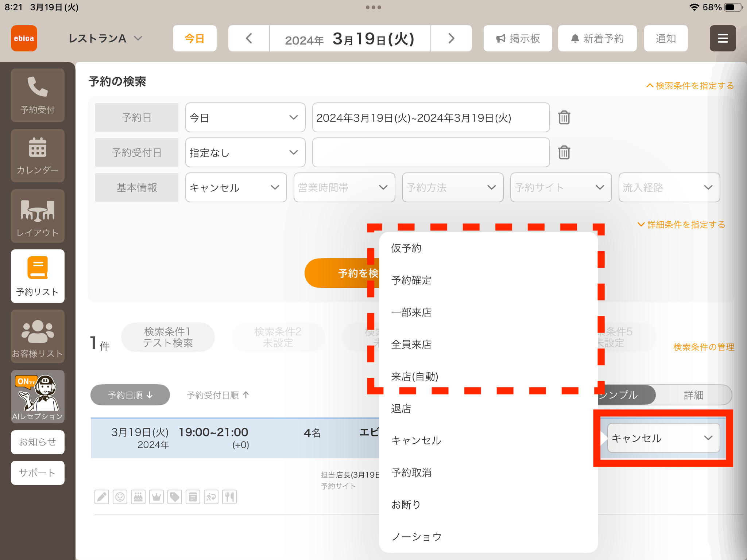Open the 予約方法 dropdown

coord(453,187)
